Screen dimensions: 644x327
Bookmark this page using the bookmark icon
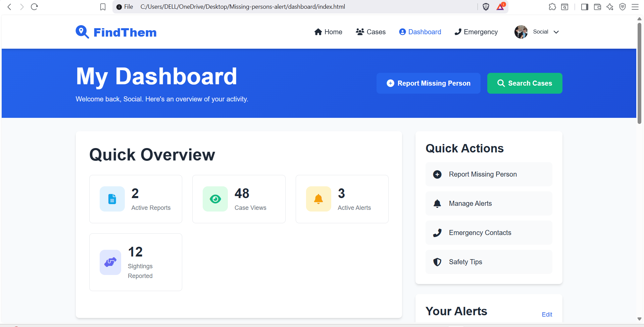[103, 7]
